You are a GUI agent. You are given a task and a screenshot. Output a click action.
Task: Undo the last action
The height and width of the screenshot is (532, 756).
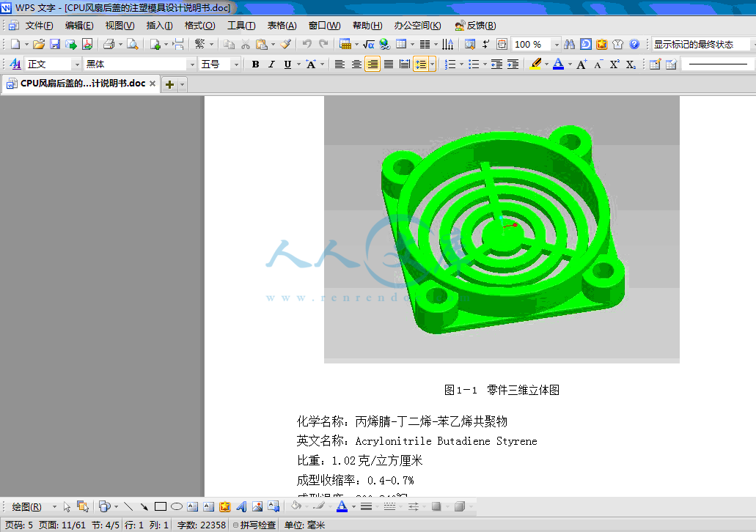pos(307,44)
